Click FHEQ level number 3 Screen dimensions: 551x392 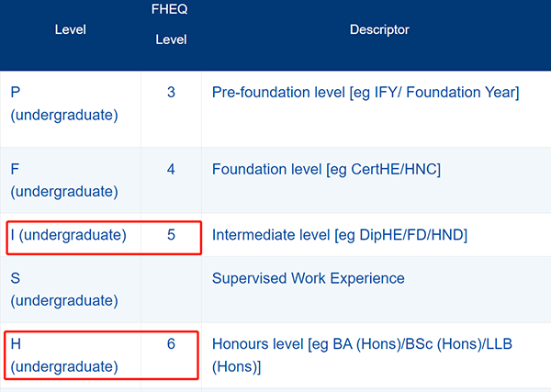coord(171,94)
